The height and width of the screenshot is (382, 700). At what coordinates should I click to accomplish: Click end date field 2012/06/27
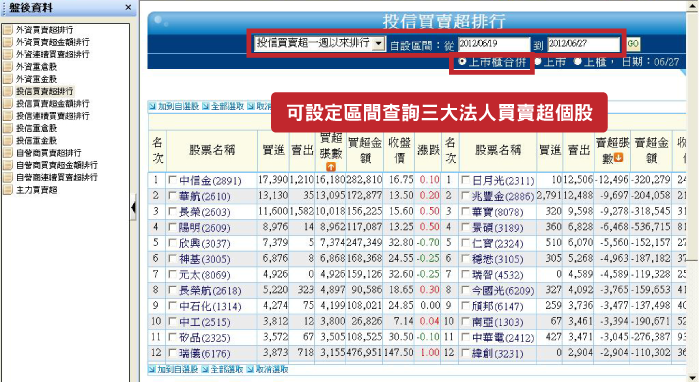[583, 44]
